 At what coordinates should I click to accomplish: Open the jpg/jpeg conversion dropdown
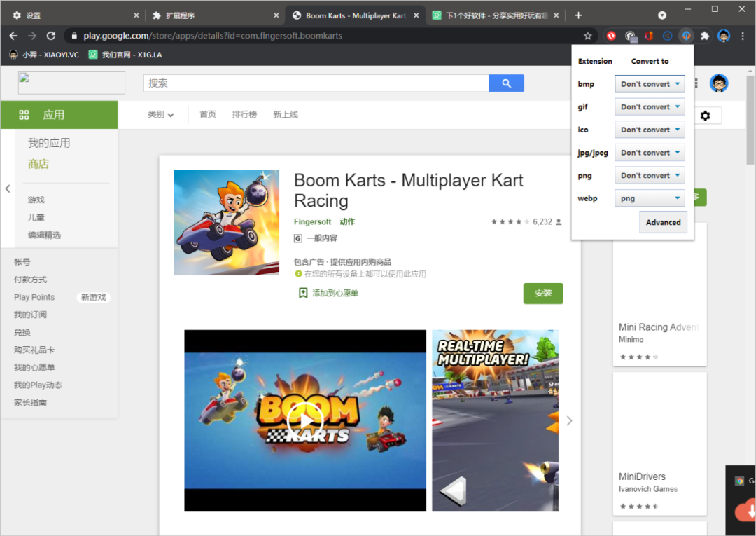650,153
